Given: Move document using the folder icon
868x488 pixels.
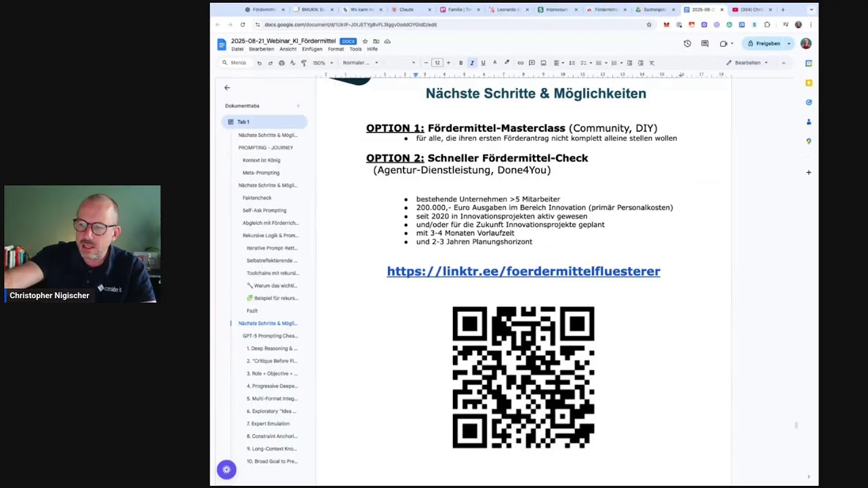Looking at the screenshot, I should 376,41.
